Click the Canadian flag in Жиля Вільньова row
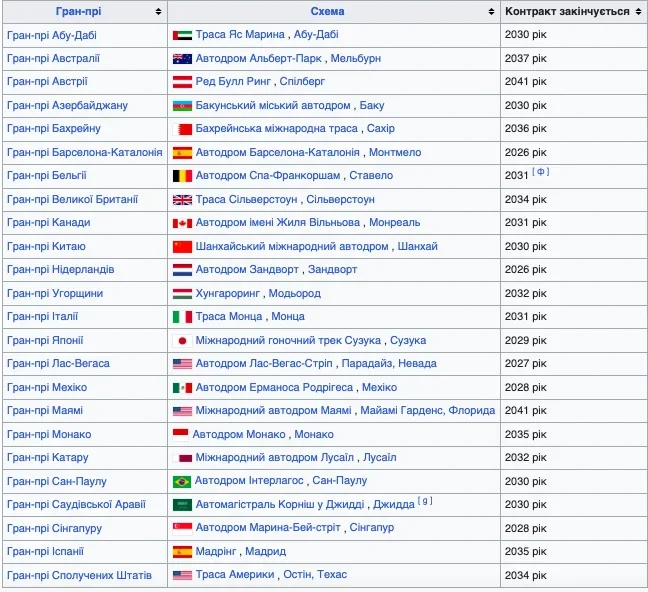Viewport: 648px width, 592px height. tap(182, 223)
